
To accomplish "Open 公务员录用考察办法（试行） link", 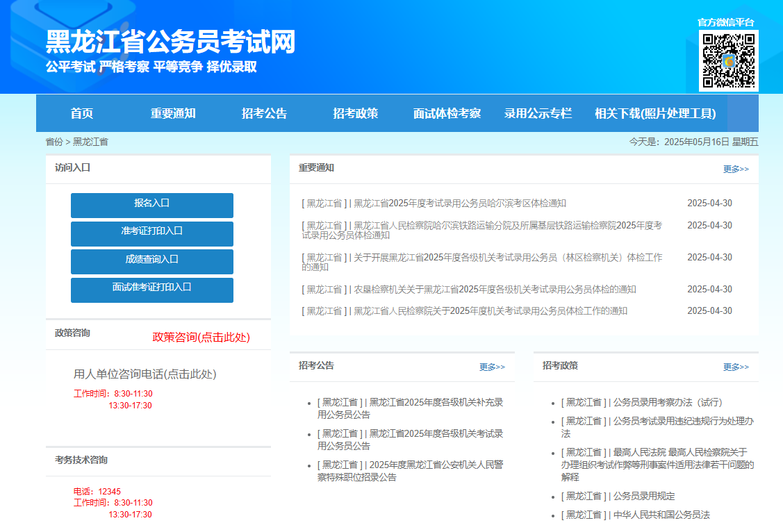I will click(x=642, y=402).
